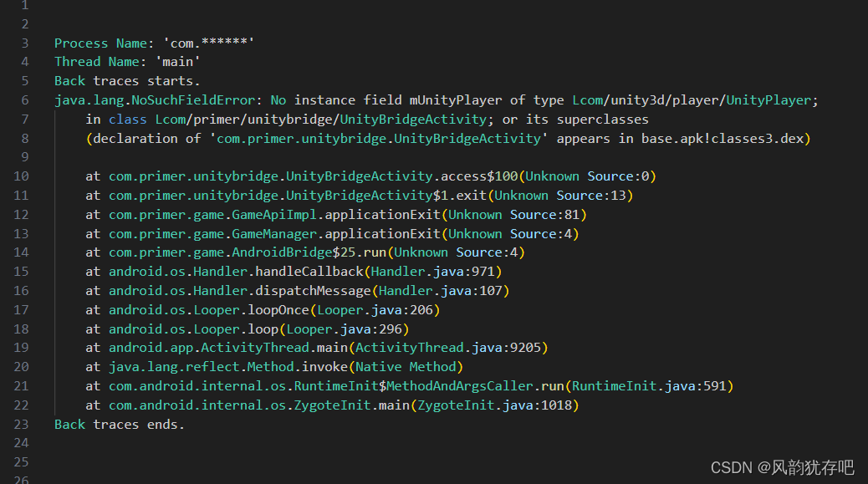Screen dimensions: 868x484
Task: Click 'base.apk!classes3.dex' text on line 8
Action: [722, 138]
